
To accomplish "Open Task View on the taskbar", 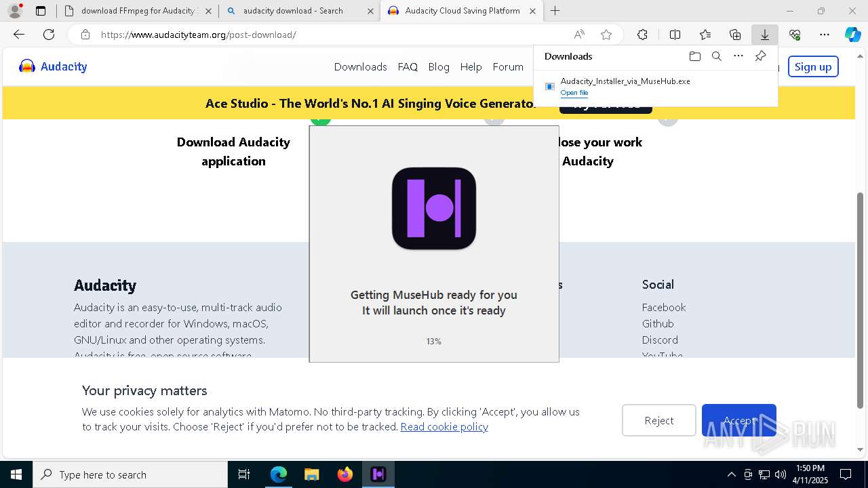I will pos(244,474).
